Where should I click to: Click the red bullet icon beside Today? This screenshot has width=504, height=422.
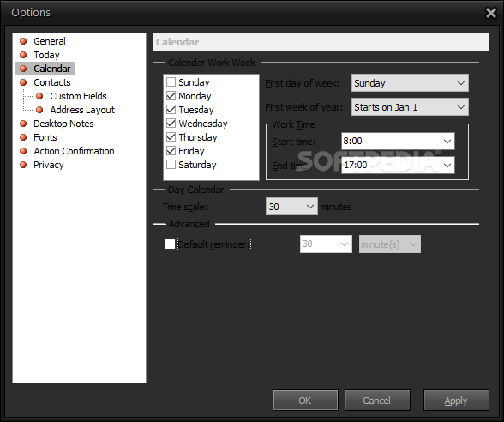23,55
